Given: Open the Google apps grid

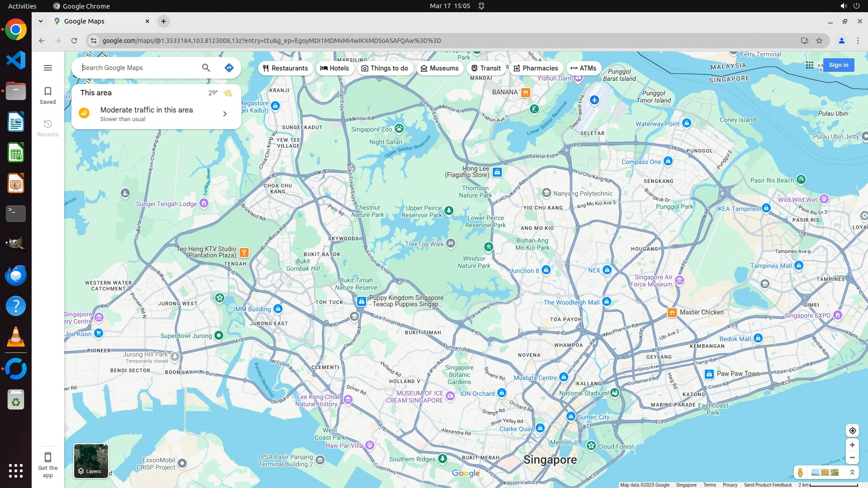Looking at the screenshot, I should click(x=809, y=65).
